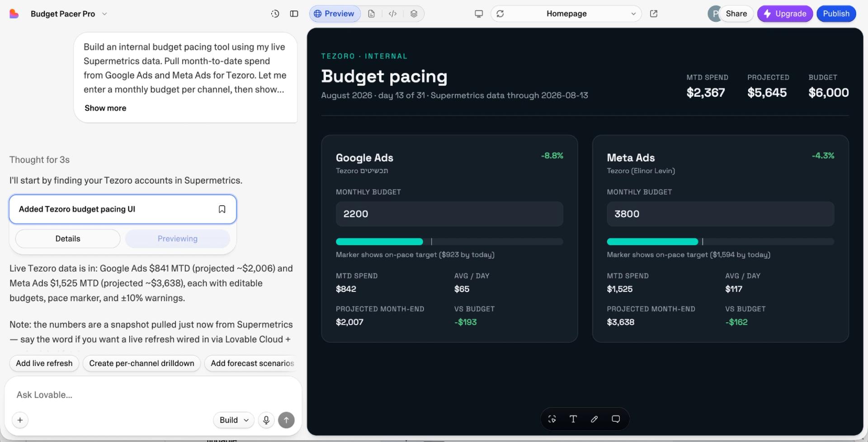Choose the Add forecast scenarios suggestion
This screenshot has height=442, width=868.
[x=252, y=363]
